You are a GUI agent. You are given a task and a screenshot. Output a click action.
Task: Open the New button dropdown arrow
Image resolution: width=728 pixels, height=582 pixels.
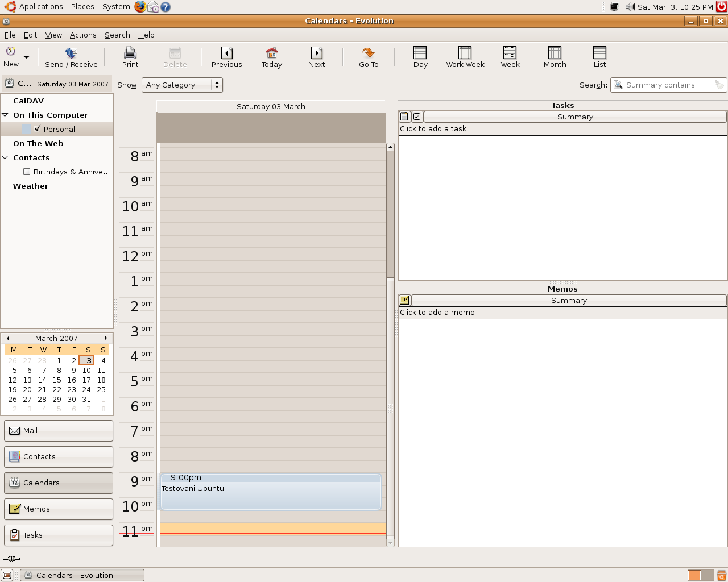26,57
